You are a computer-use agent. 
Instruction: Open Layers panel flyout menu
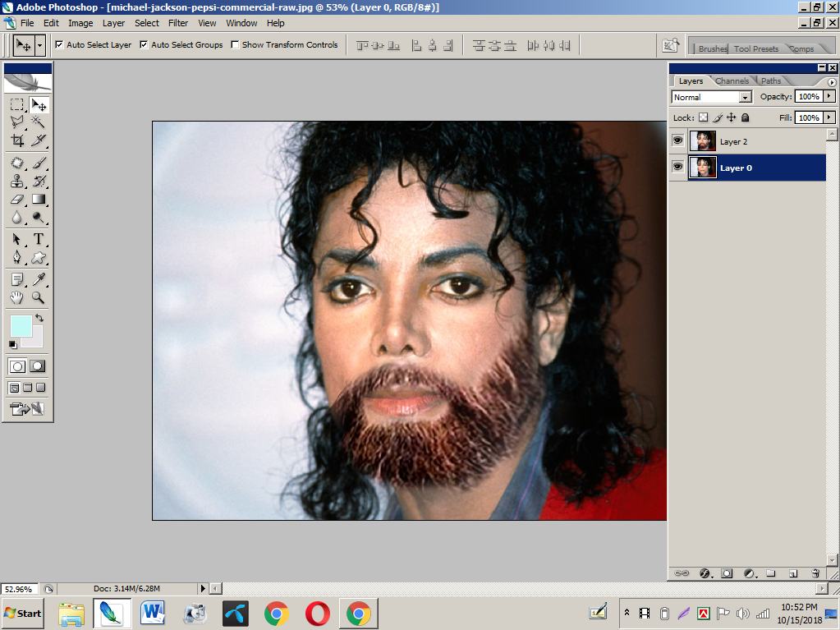pos(832,82)
